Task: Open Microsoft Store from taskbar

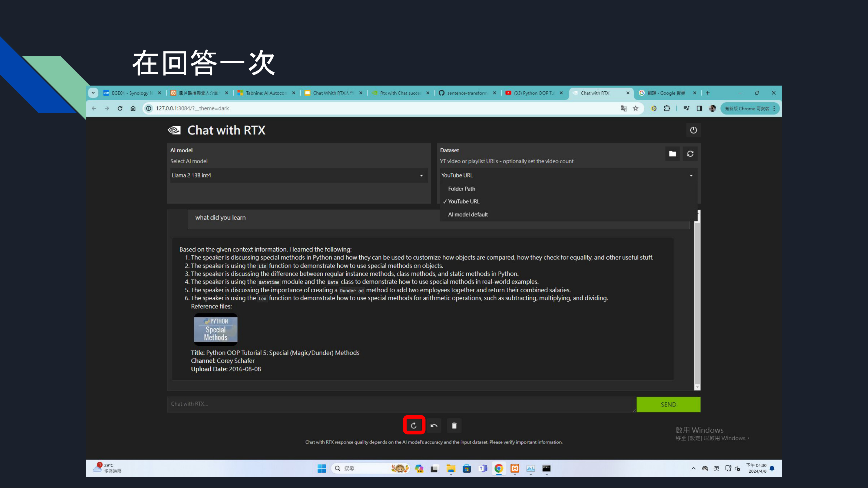Action: [x=467, y=468]
